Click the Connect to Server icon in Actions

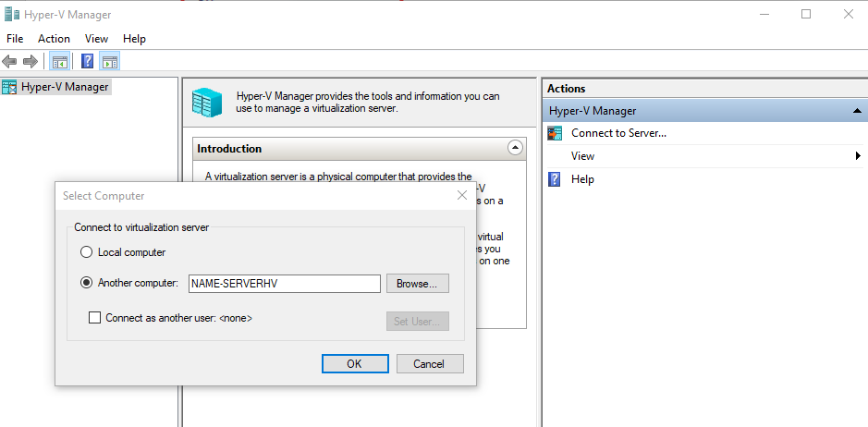click(555, 133)
